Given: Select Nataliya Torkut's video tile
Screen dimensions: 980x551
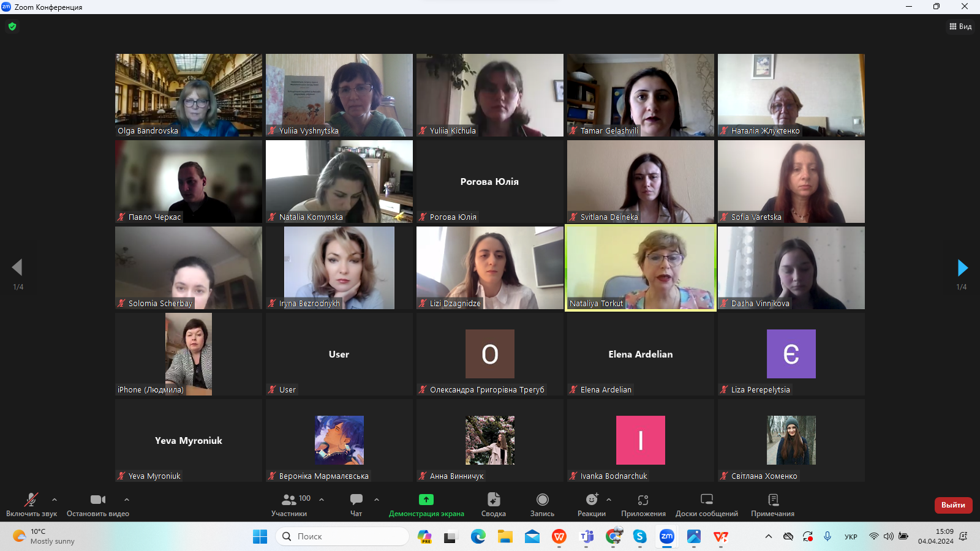Looking at the screenshot, I should (640, 268).
